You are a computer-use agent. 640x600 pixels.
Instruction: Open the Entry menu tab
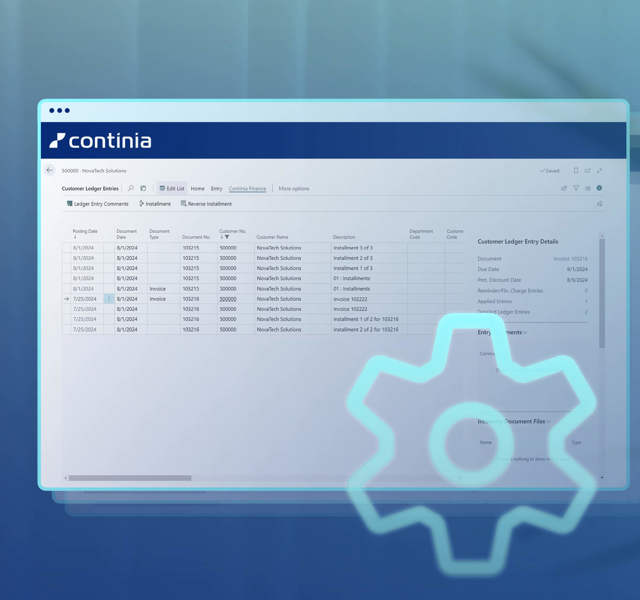click(216, 188)
